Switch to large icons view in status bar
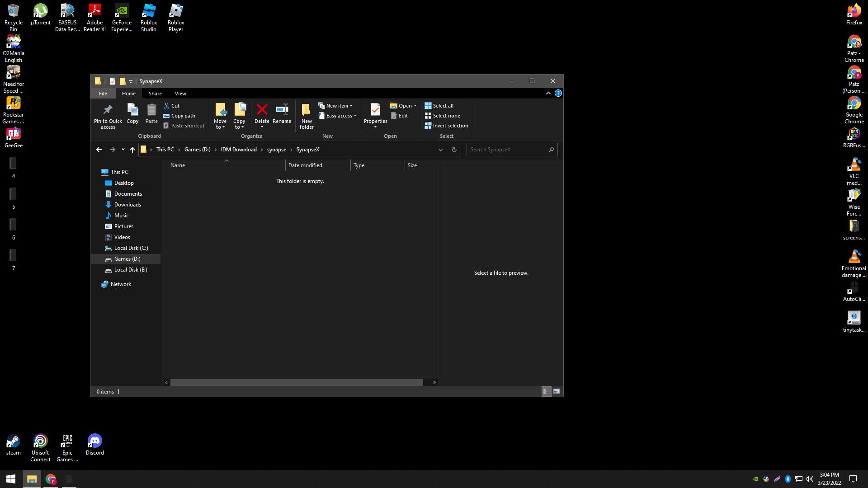Screen dimensions: 868x488 (x=557, y=391)
